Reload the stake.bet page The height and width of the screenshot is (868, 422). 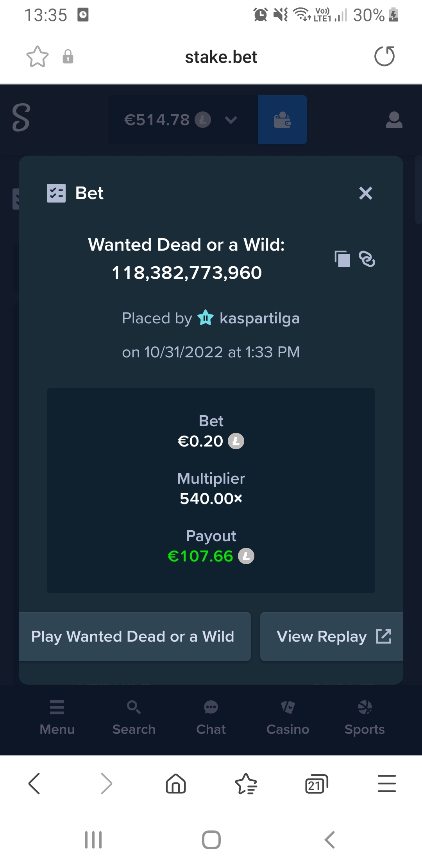pyautogui.click(x=384, y=57)
